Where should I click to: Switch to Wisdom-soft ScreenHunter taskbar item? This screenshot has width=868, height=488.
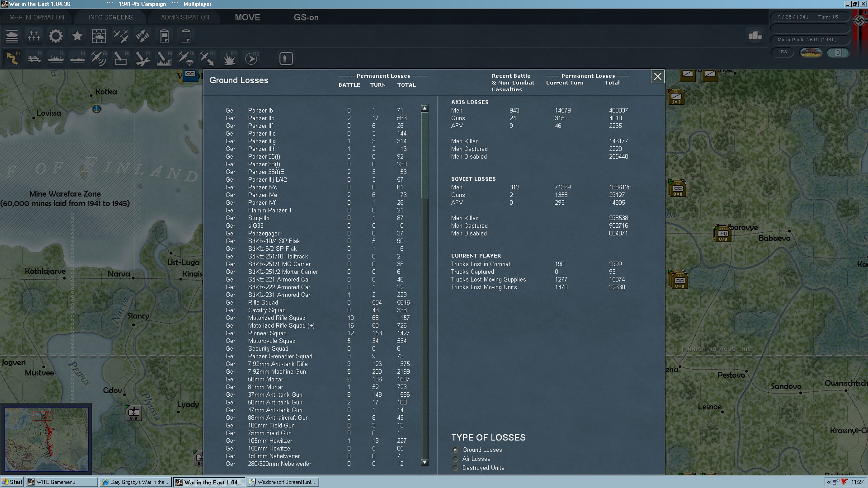coord(283,482)
